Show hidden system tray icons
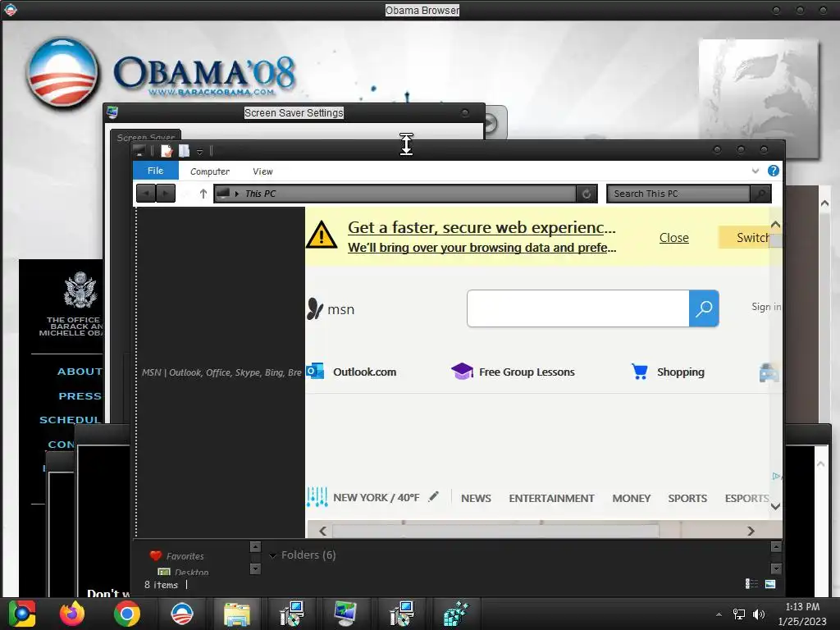Image resolution: width=840 pixels, height=630 pixels. (719, 614)
